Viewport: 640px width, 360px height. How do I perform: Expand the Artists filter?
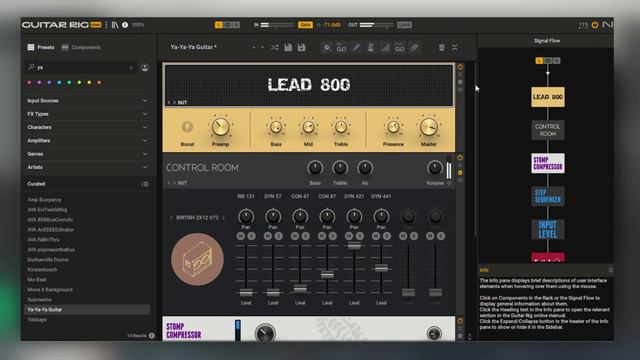(144, 167)
